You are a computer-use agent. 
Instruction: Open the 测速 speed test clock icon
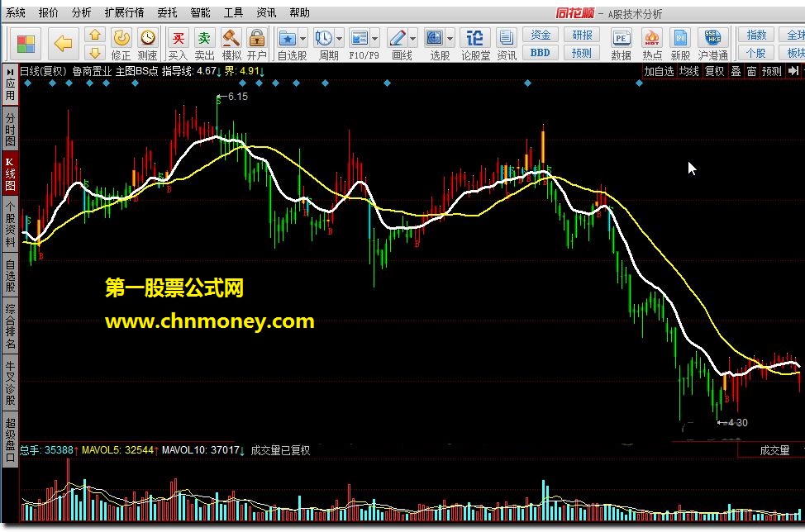[148, 37]
